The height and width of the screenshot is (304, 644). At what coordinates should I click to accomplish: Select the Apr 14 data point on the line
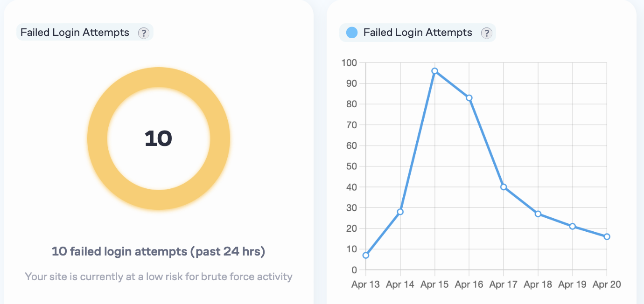400,212
